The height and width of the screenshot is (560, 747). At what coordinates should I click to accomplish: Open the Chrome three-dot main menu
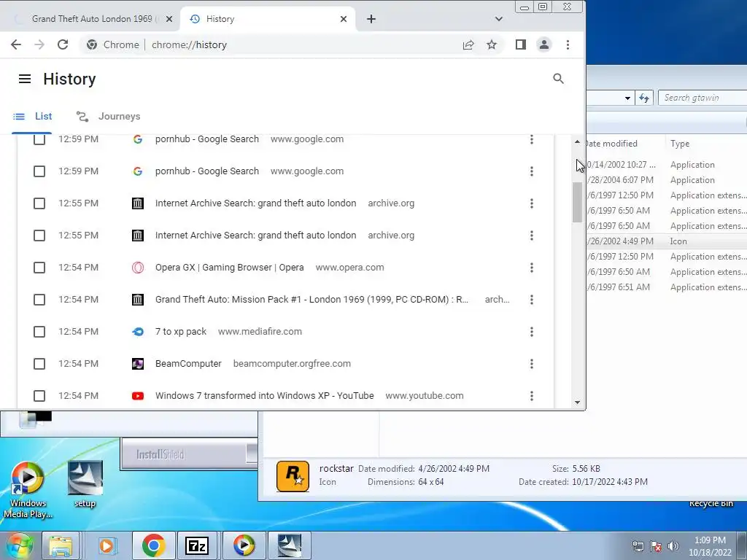pyautogui.click(x=568, y=44)
